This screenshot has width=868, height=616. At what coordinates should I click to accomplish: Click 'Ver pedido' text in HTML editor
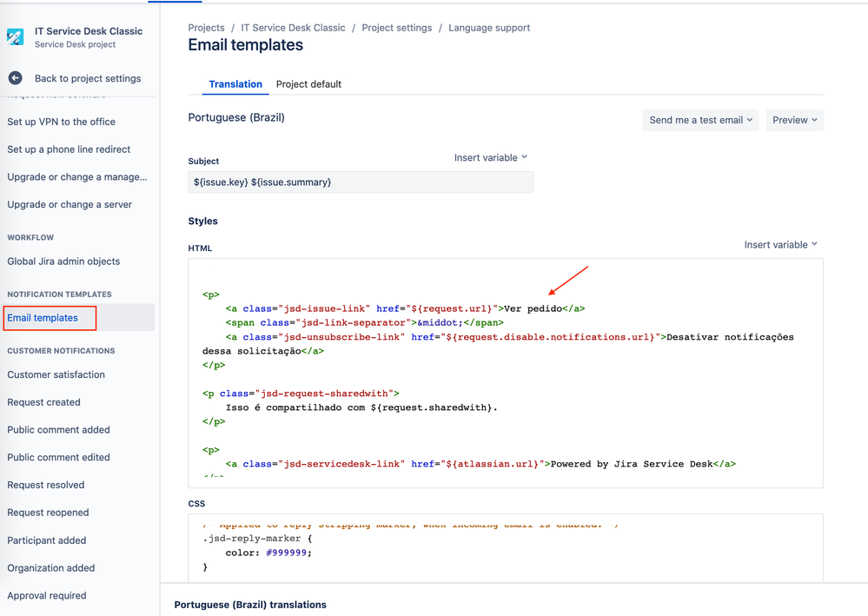pos(533,308)
